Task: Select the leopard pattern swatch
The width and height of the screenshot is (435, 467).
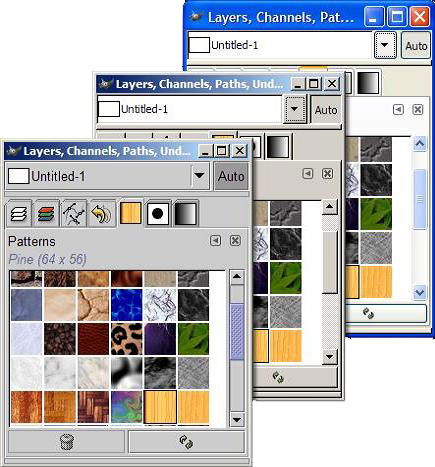Action: pyautogui.click(x=127, y=339)
